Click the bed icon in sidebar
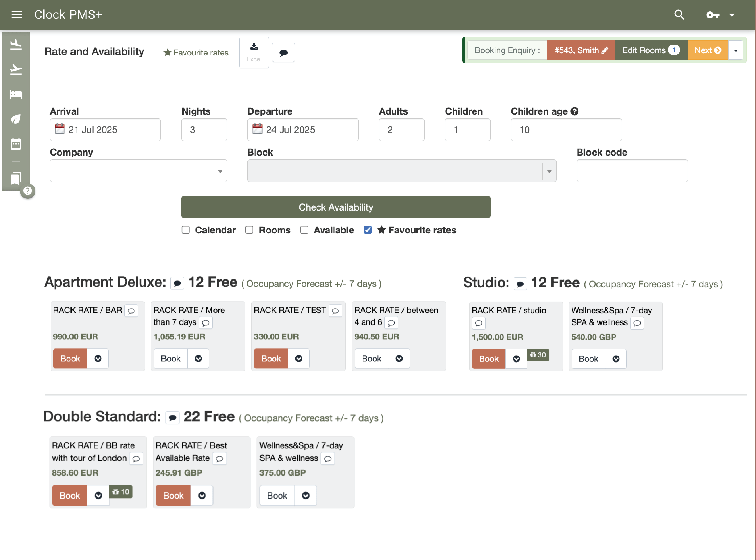The width and height of the screenshot is (756, 560). (x=16, y=94)
